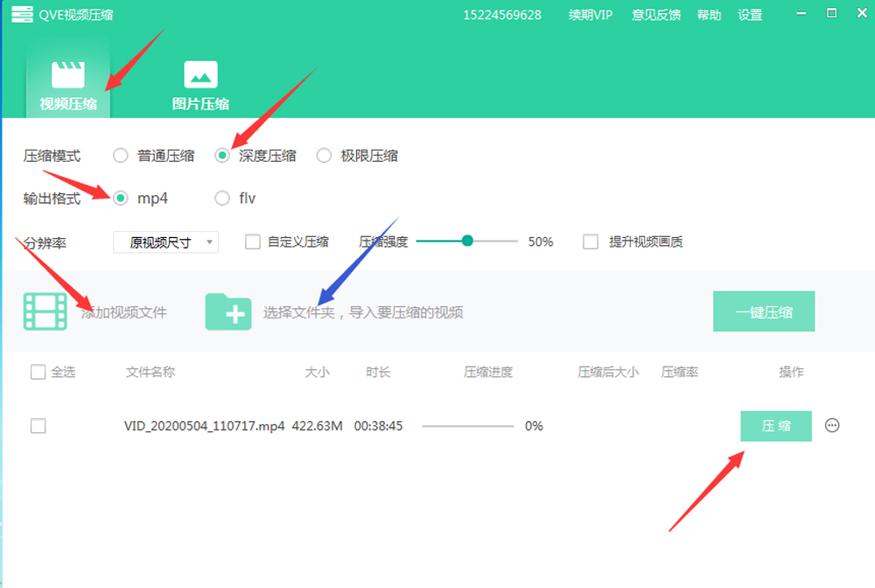Select the 普通压缩 compression mode
This screenshot has height=588, width=875.
point(121,156)
